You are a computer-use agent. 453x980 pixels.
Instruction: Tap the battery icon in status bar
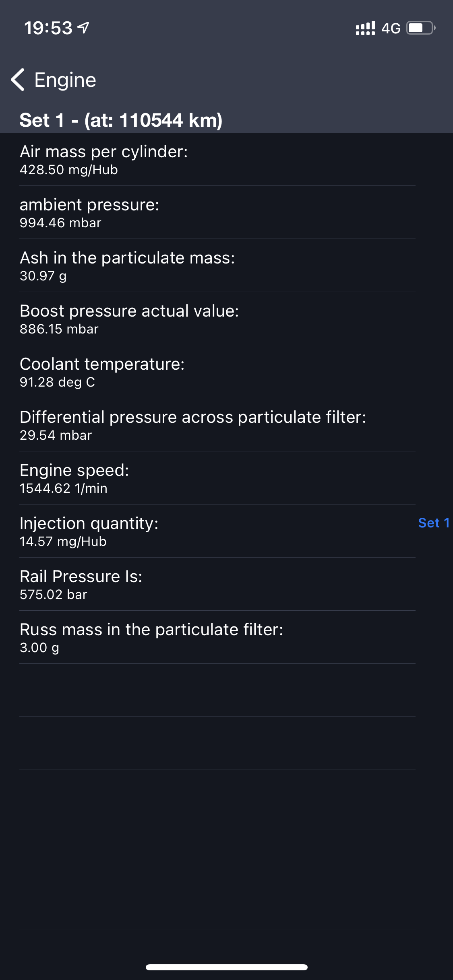(420, 28)
